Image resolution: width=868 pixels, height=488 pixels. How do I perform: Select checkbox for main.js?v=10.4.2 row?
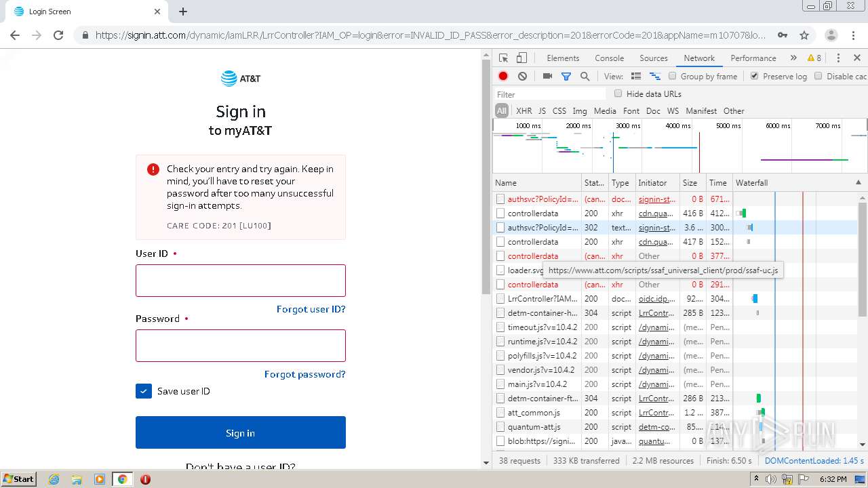coord(500,384)
